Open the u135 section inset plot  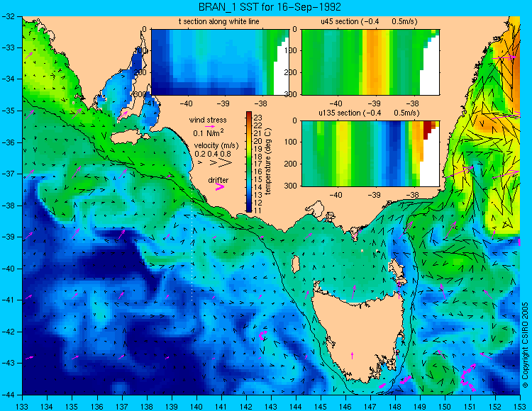[370, 154]
